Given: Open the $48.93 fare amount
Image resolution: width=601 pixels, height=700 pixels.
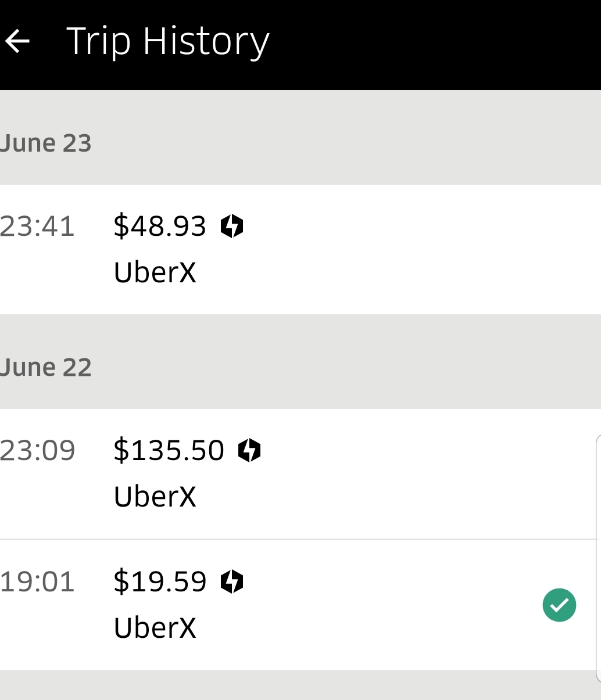Looking at the screenshot, I should [160, 226].
